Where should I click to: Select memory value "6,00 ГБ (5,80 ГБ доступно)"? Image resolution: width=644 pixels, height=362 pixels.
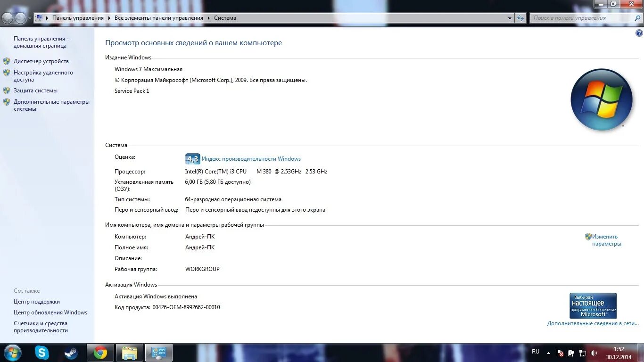(218, 182)
